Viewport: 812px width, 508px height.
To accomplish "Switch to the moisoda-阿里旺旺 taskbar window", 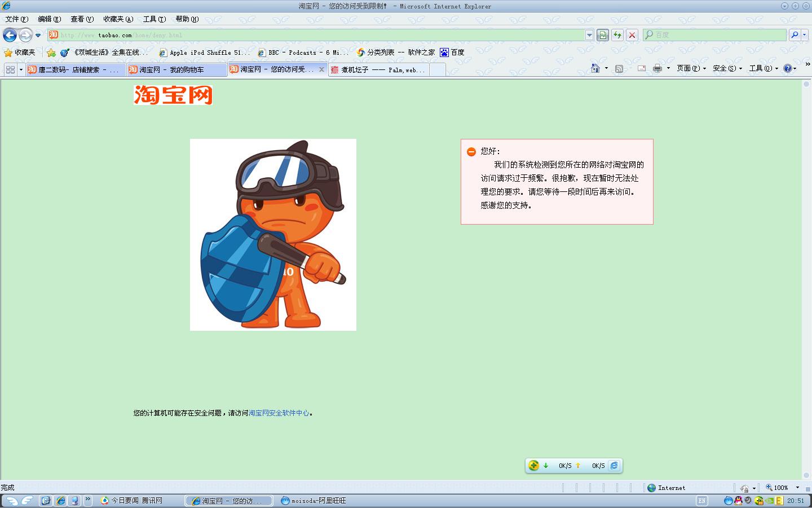I will [x=314, y=501].
